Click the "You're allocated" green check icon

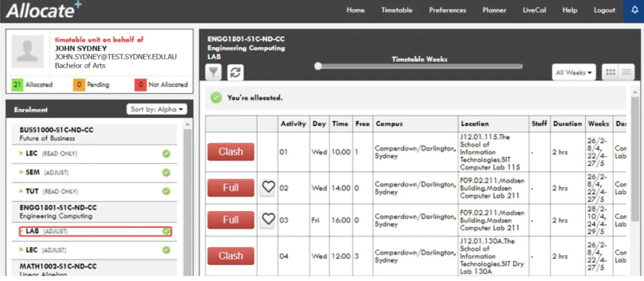216,98
